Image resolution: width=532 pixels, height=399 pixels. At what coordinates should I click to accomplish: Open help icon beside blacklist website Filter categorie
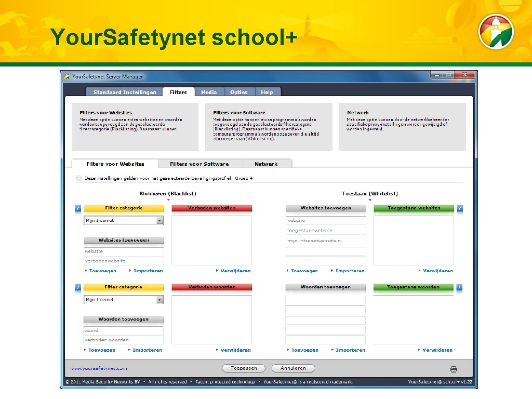tap(78, 208)
